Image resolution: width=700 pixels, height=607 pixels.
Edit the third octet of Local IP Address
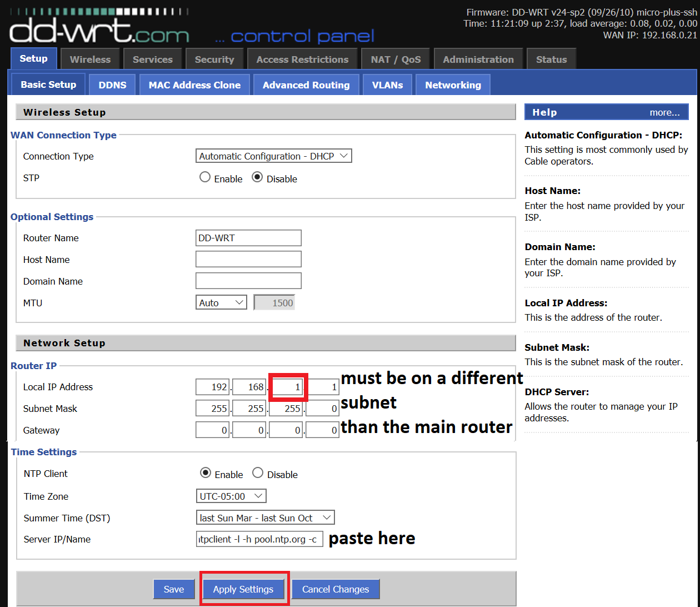click(x=286, y=387)
